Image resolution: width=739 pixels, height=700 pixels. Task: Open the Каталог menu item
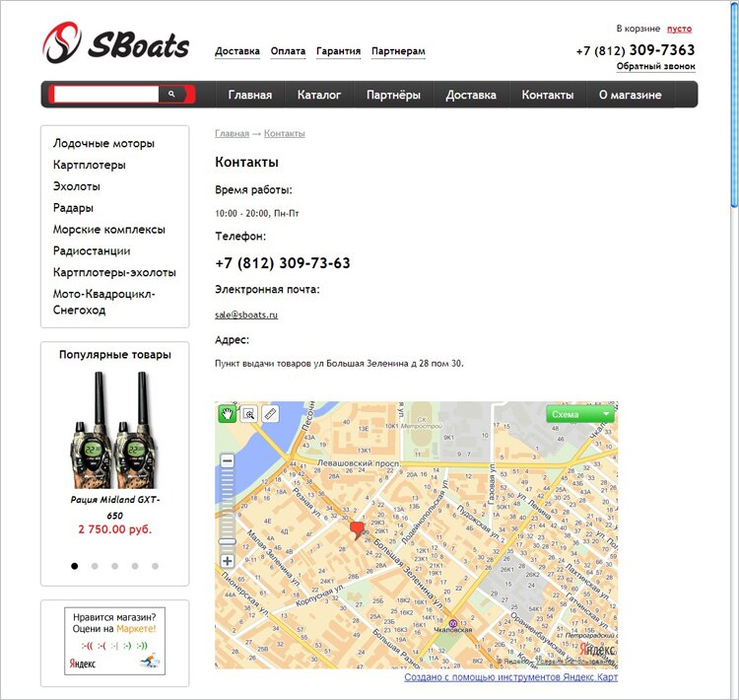click(319, 95)
